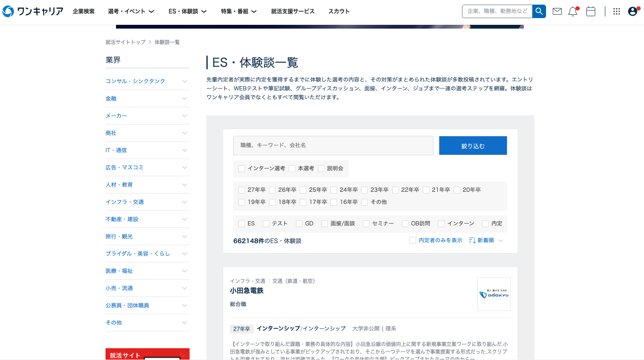Enable the 26年卒 graduation year filter

(x=272, y=190)
